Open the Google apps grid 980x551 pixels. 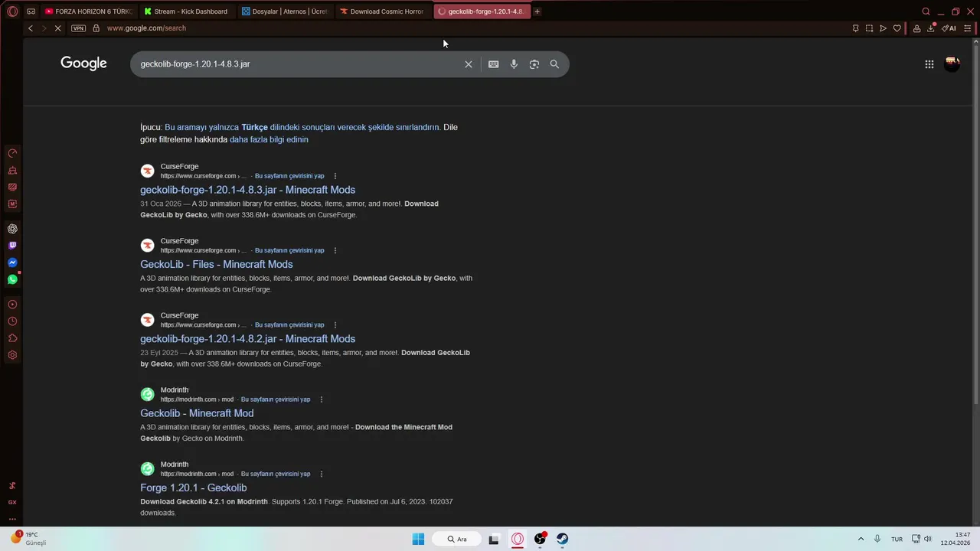coord(929,64)
